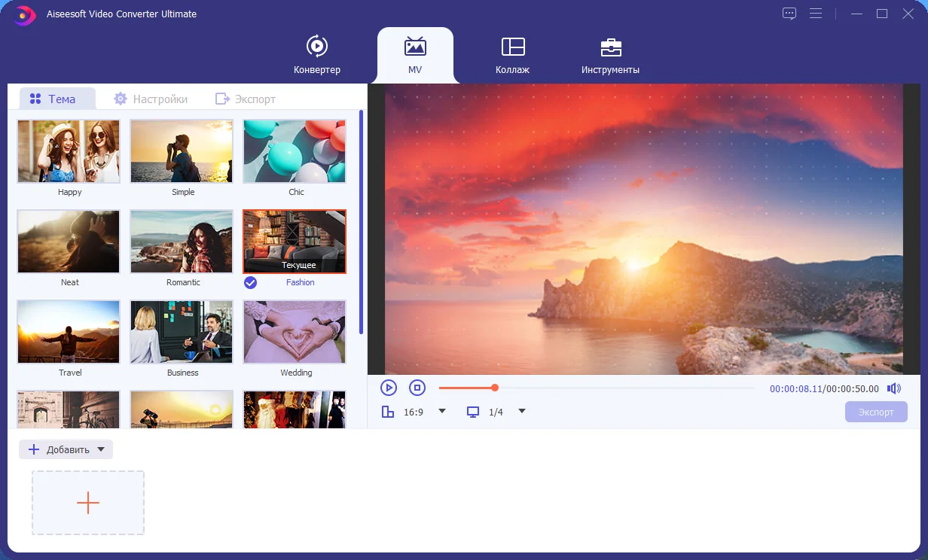Click the play button under preview
The image size is (928, 560).
click(x=389, y=388)
